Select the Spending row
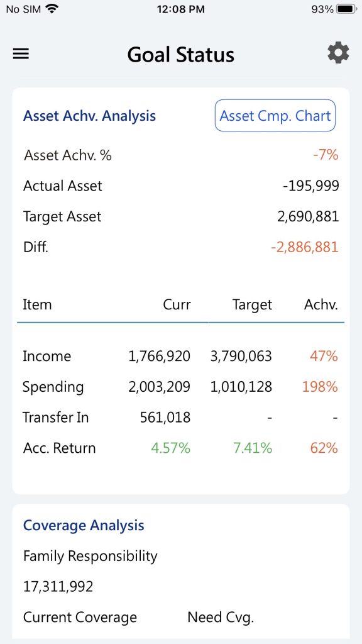The width and height of the screenshot is (362, 644). [180, 387]
